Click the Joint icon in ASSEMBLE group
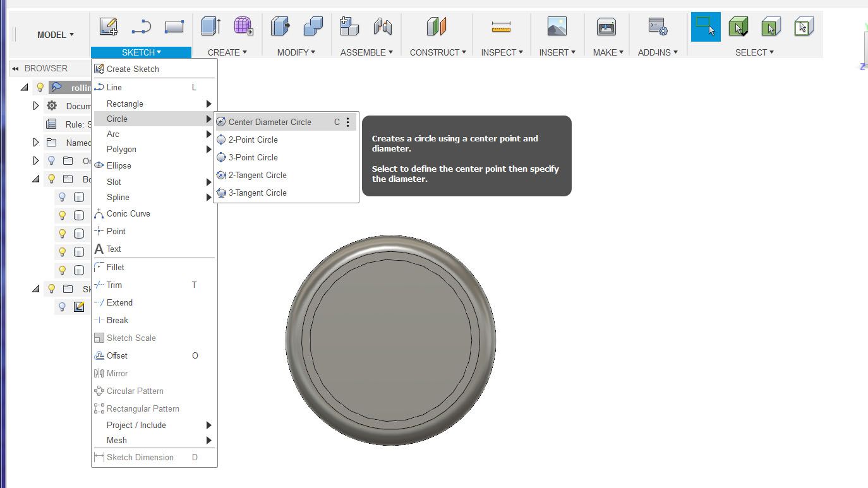868x488 pixels. point(382,27)
